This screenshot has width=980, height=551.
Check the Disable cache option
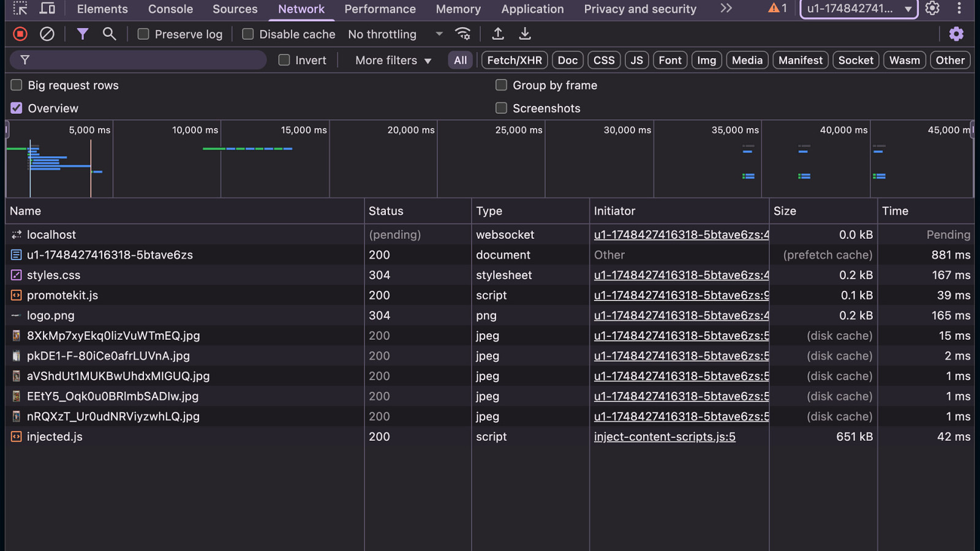pyautogui.click(x=248, y=34)
